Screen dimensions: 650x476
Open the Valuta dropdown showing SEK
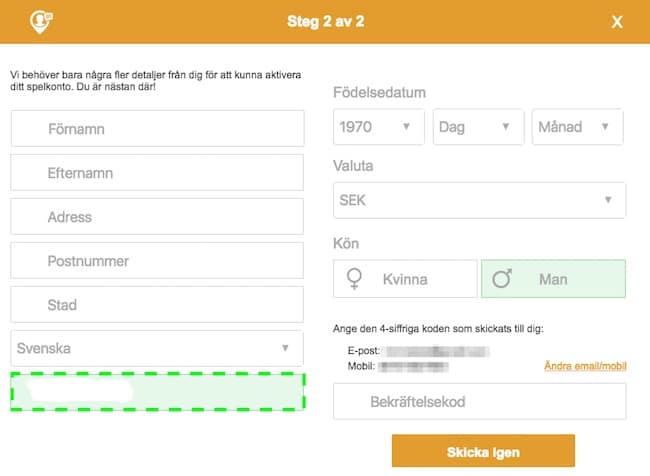(x=479, y=200)
